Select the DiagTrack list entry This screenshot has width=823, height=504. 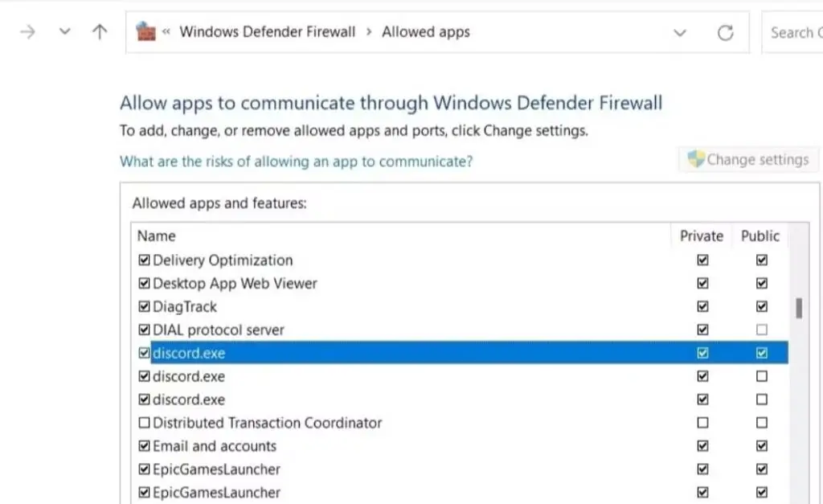[185, 306]
